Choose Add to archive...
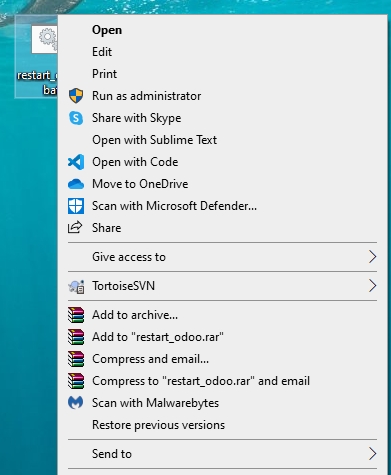Screen dimensions: 391x475 222,315
